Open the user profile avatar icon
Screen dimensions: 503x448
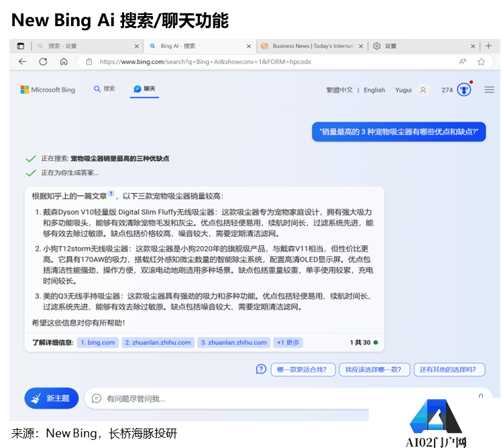423,90
